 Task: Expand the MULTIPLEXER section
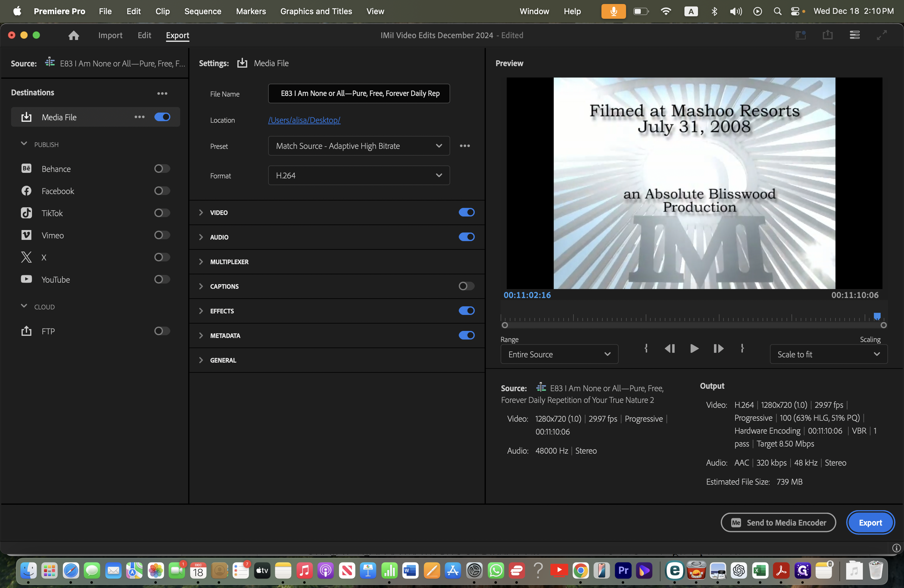pos(201,262)
